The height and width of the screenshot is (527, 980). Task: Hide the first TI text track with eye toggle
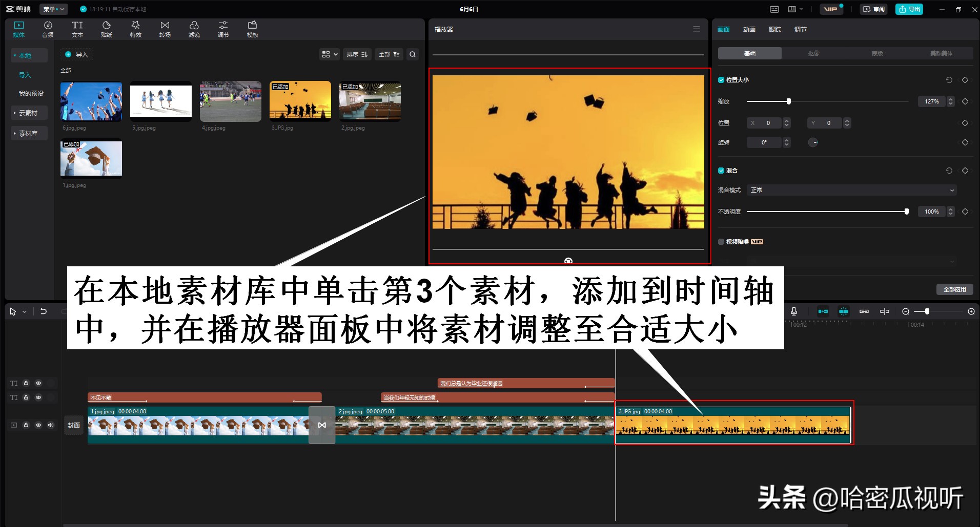tap(38, 383)
